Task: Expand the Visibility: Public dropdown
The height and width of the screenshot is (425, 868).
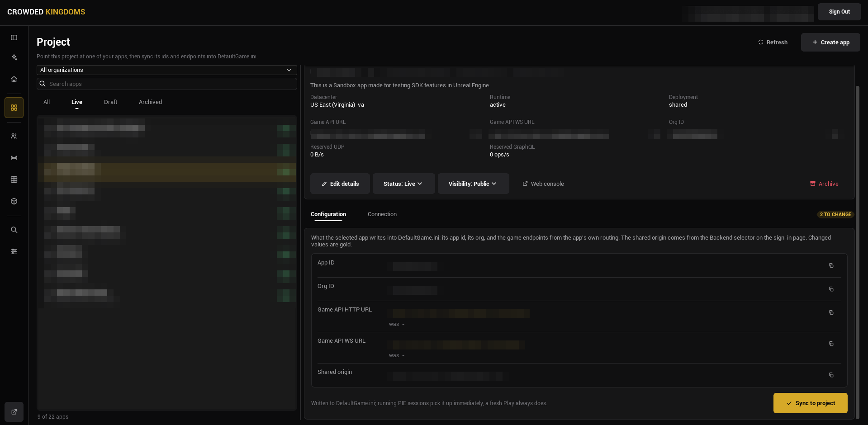Action: 473,184
